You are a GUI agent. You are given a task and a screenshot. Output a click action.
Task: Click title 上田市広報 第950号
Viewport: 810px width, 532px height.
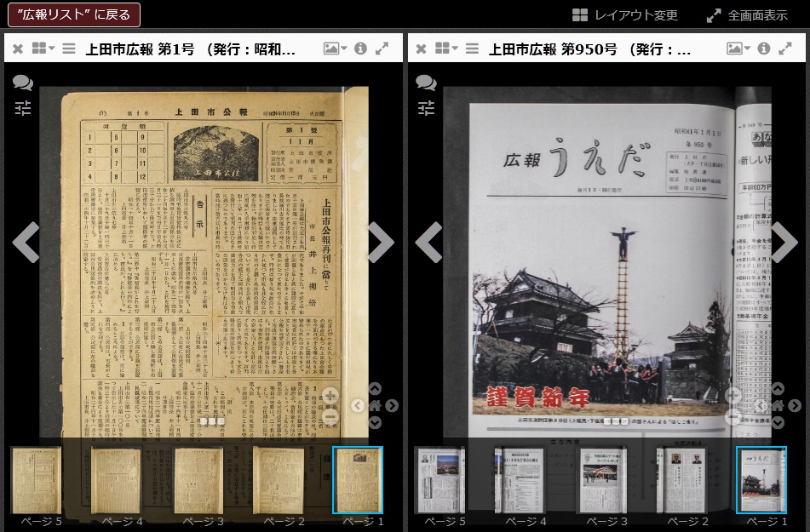coord(589,49)
